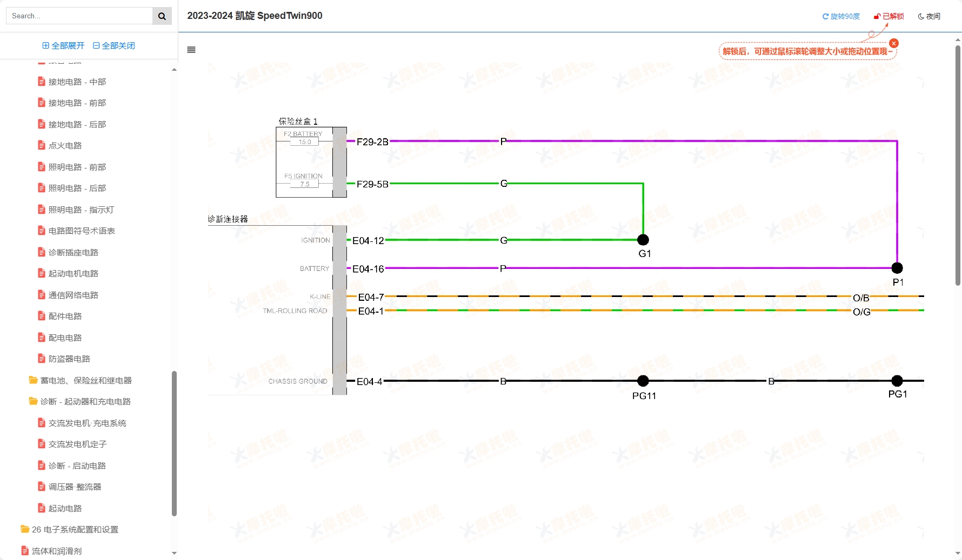The image size is (962, 560).
Task: Open document icon for 配电电路
Action: (41, 338)
